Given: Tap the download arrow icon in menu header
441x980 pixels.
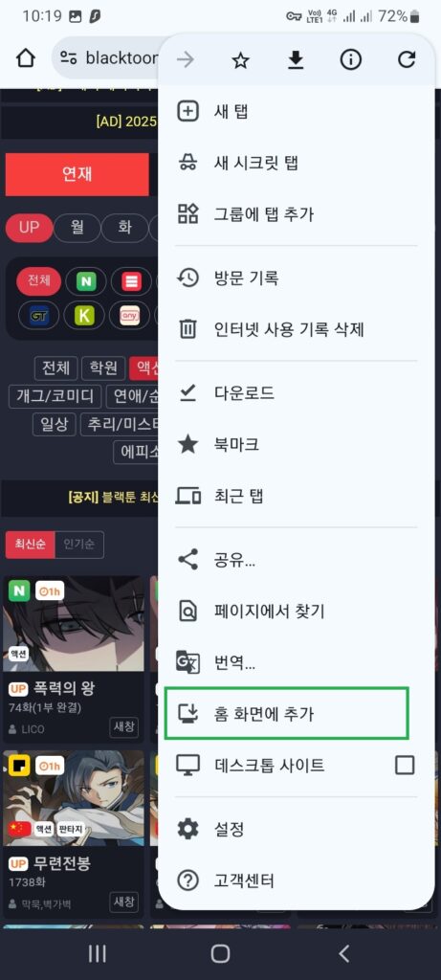Looking at the screenshot, I should 296,60.
